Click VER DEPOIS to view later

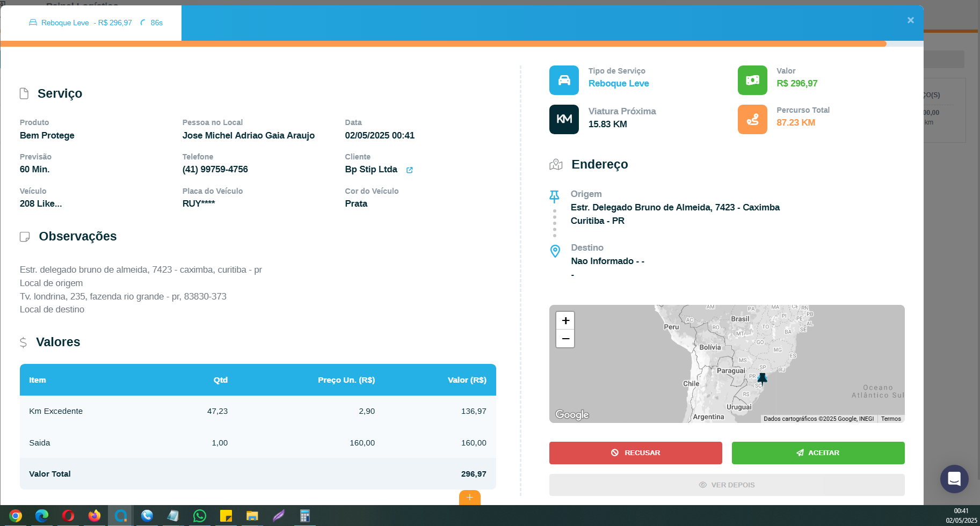727,485
